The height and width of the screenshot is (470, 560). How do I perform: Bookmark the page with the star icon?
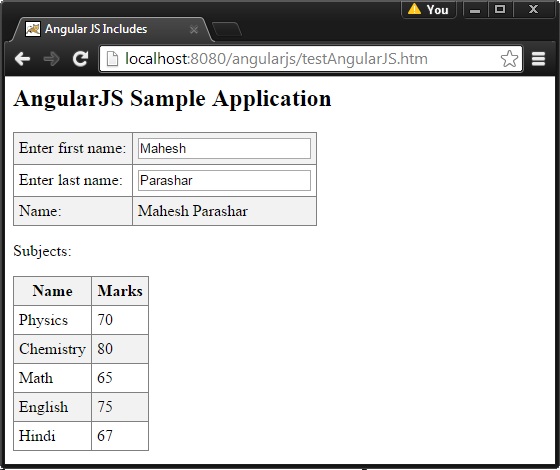509,59
